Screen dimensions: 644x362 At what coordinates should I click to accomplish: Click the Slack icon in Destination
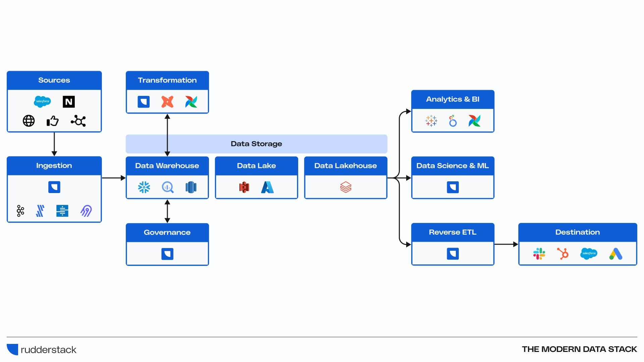tap(539, 254)
